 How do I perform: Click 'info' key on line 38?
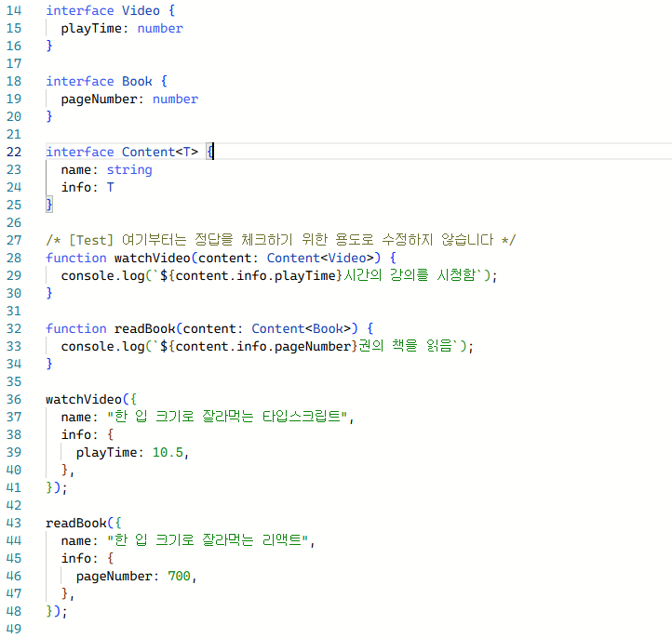click(76, 434)
